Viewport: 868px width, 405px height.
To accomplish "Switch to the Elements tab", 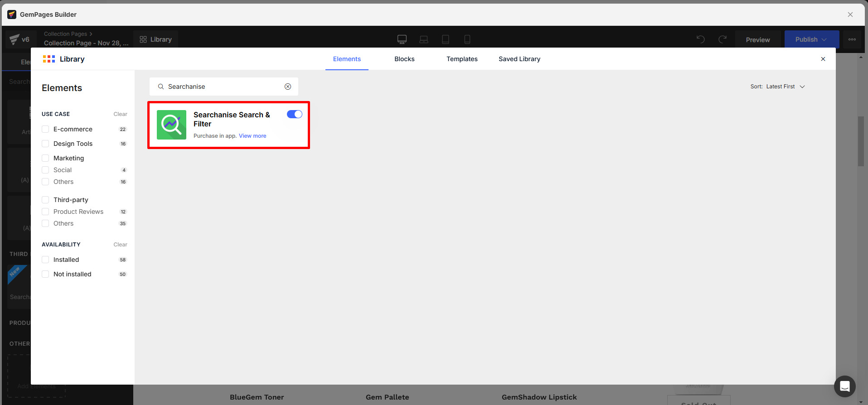I will 347,59.
